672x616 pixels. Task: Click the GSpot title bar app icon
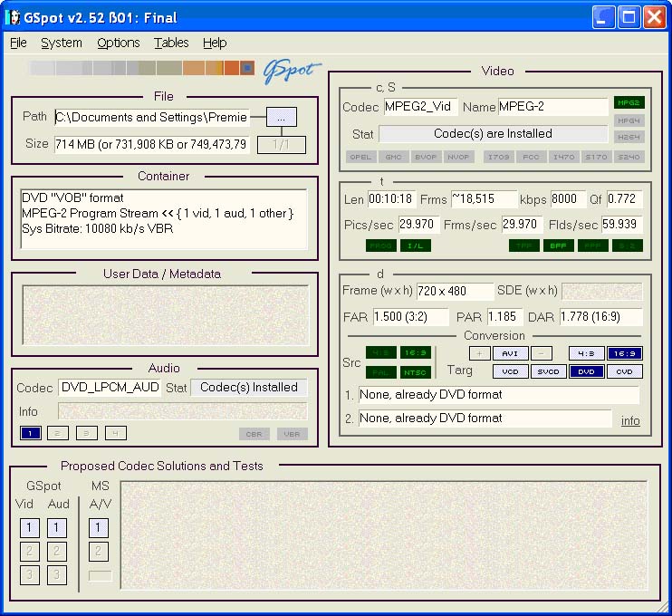[x=13, y=17]
